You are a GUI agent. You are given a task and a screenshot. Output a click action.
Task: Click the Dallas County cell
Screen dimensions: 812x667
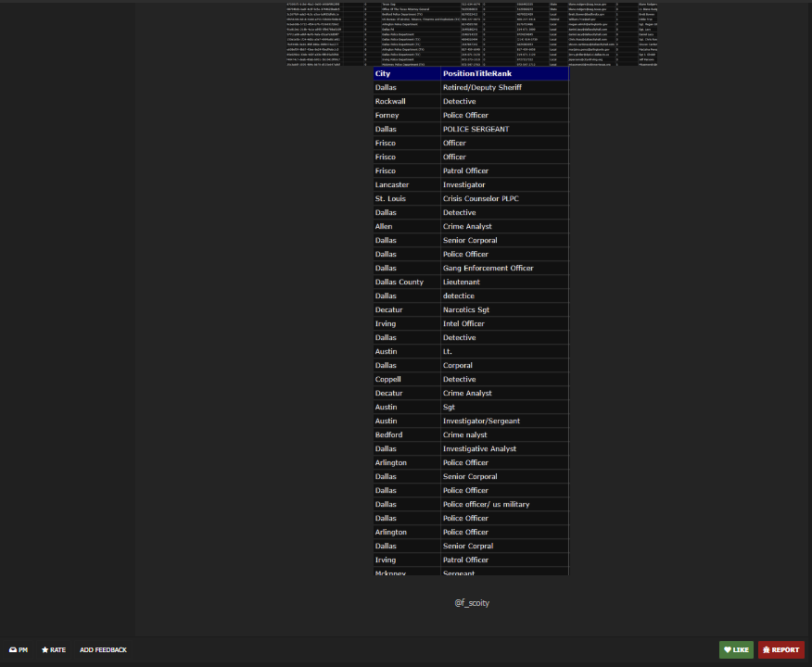(399, 282)
